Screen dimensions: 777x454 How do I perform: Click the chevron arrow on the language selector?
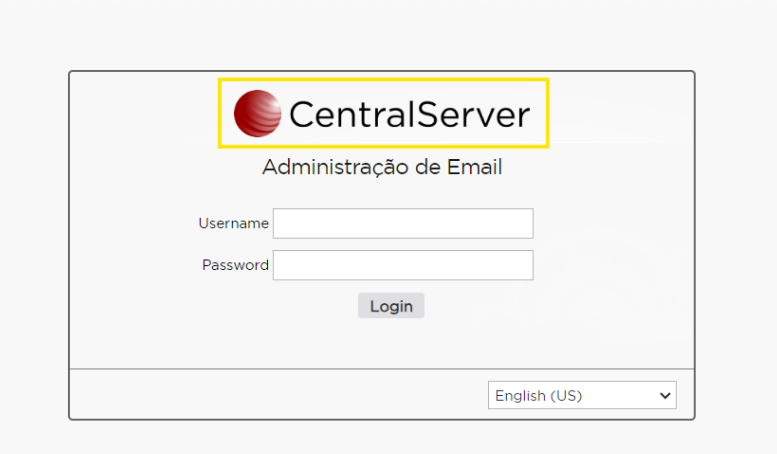coord(665,395)
